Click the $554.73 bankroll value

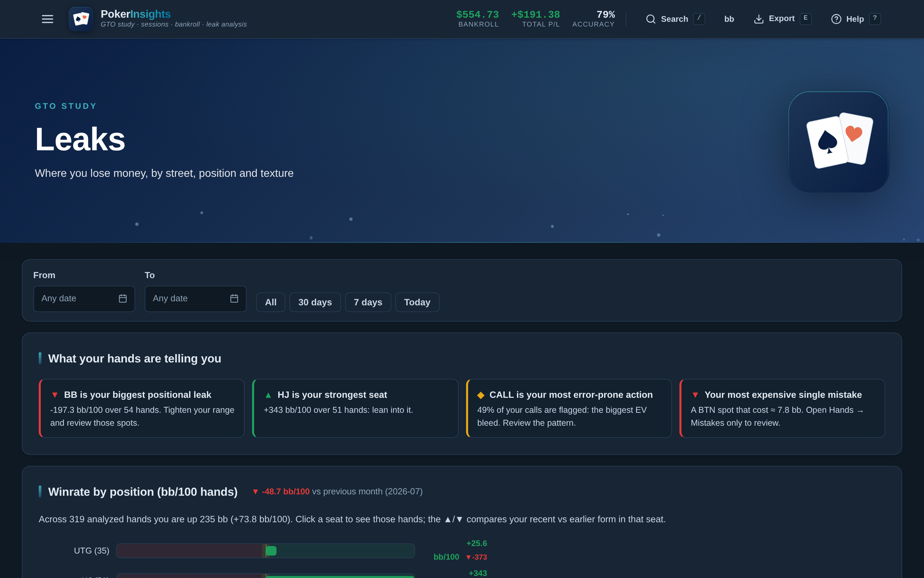tap(477, 15)
